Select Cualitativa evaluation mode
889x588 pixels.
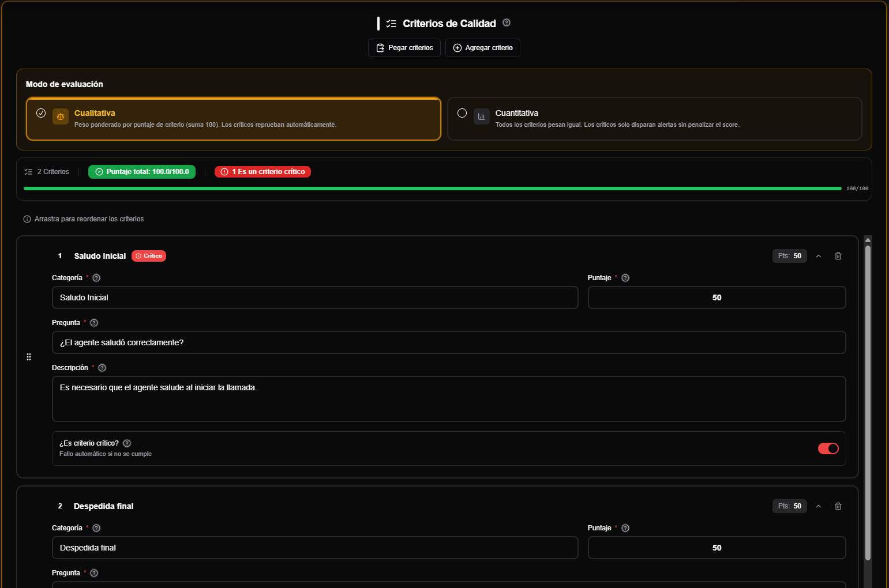234,119
